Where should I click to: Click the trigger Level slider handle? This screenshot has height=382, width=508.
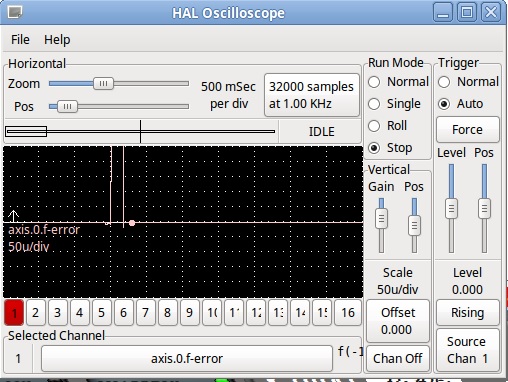451,209
